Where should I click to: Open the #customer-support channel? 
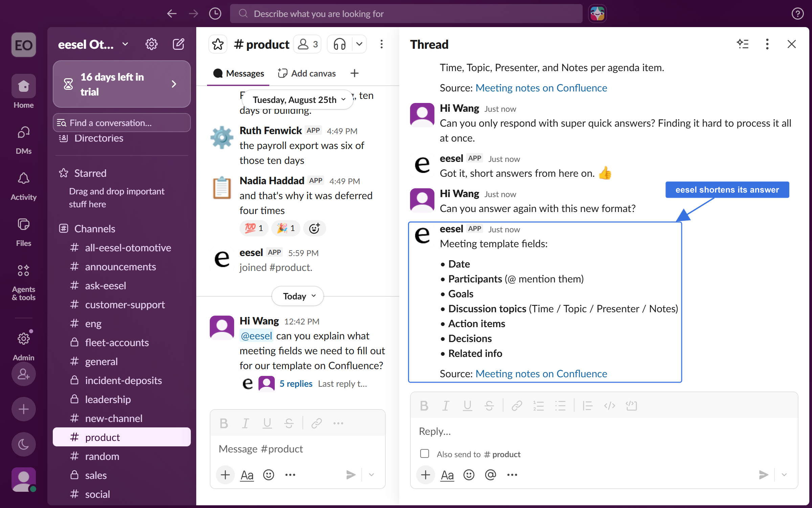pyautogui.click(x=121, y=305)
